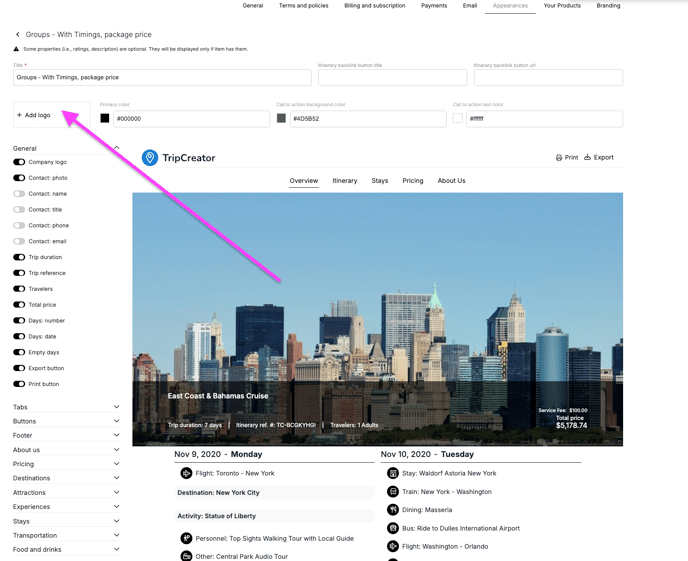Disable the Company logo toggle
Viewport: 688px width, 561px height.
(x=19, y=162)
